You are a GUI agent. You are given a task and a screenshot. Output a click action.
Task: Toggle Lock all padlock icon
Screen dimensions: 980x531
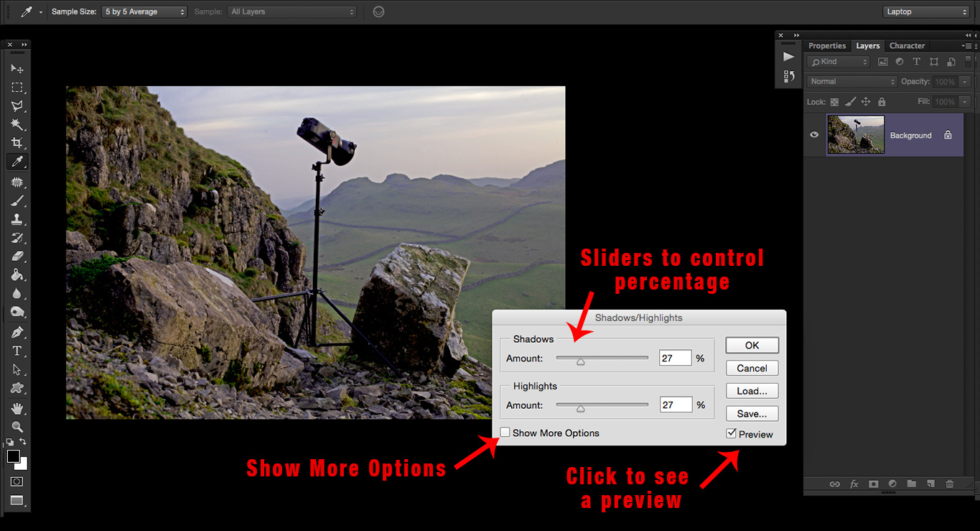[x=882, y=102]
